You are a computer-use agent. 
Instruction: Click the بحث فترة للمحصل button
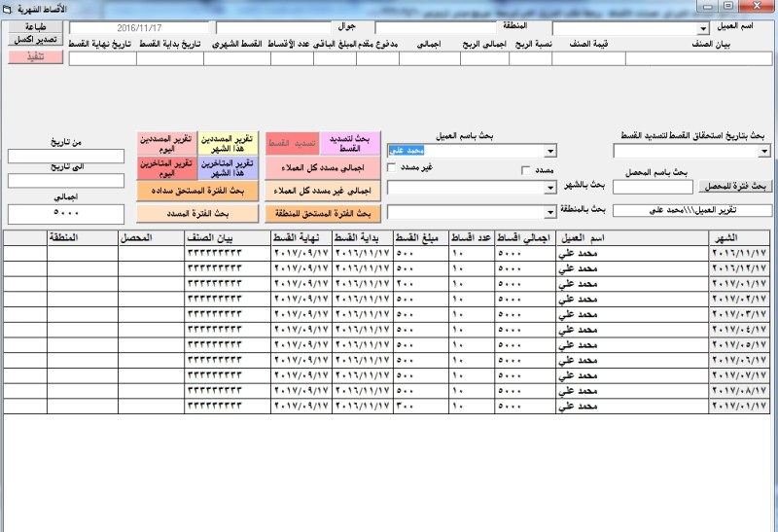pyautogui.click(x=735, y=187)
